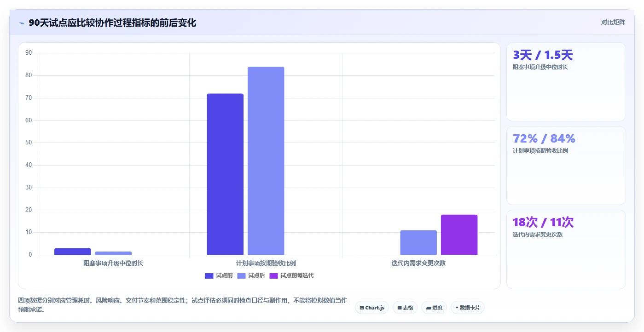Click the 试点前 bar for 计划事项按期验收比例
Viewport: 644px width, 332px height.
point(225,174)
